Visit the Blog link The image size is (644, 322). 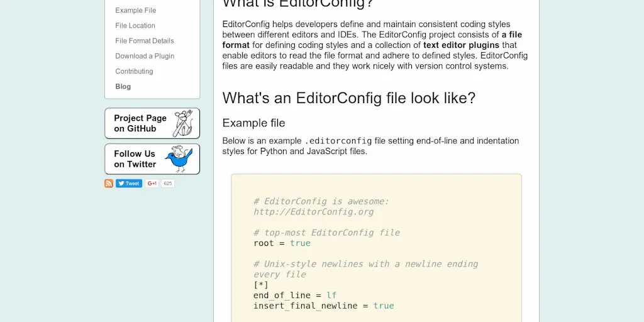(x=123, y=86)
